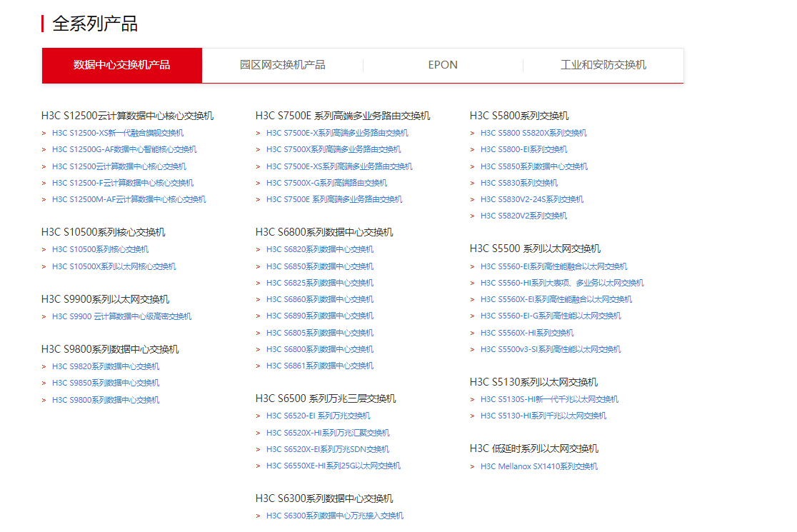Viewport: 797px width, 532px height.
Task: Click the H3C S6820系列数据中心交换机 link
Action: [320, 249]
